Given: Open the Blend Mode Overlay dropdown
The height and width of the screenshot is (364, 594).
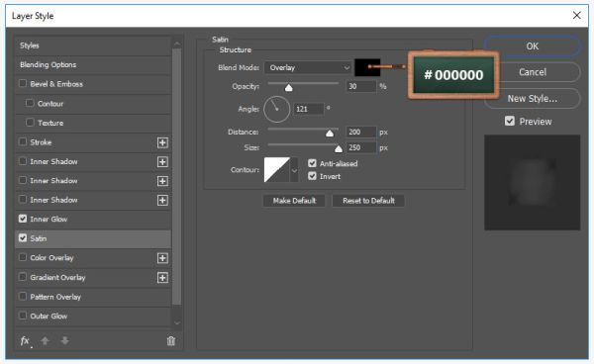Looking at the screenshot, I should [308, 67].
